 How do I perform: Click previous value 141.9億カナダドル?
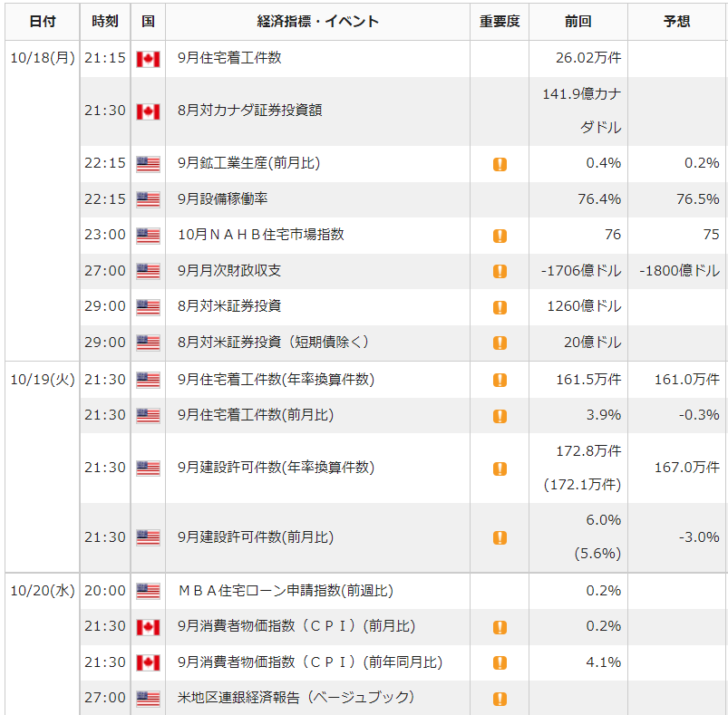click(582, 111)
